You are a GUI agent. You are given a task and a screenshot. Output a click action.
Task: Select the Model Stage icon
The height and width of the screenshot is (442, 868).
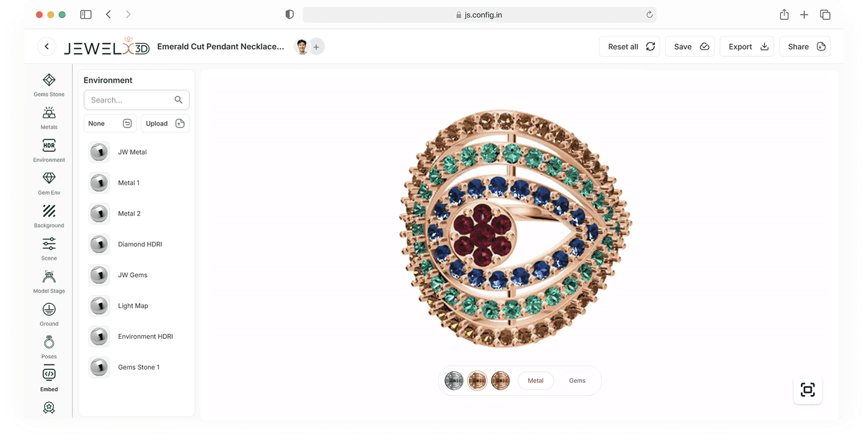pyautogui.click(x=49, y=282)
